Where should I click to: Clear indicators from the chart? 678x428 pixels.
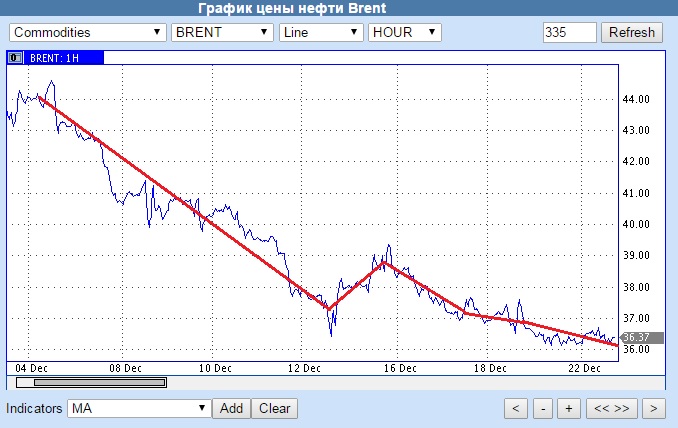(x=275, y=409)
